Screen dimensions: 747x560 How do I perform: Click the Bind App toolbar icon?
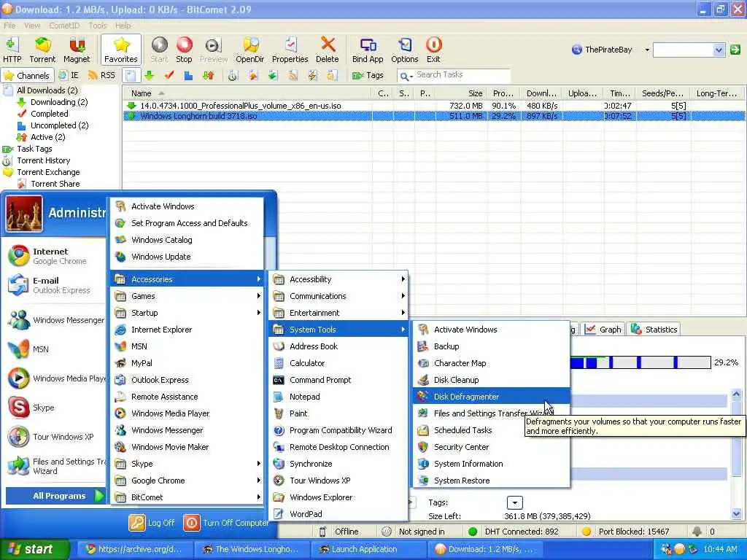click(x=368, y=50)
